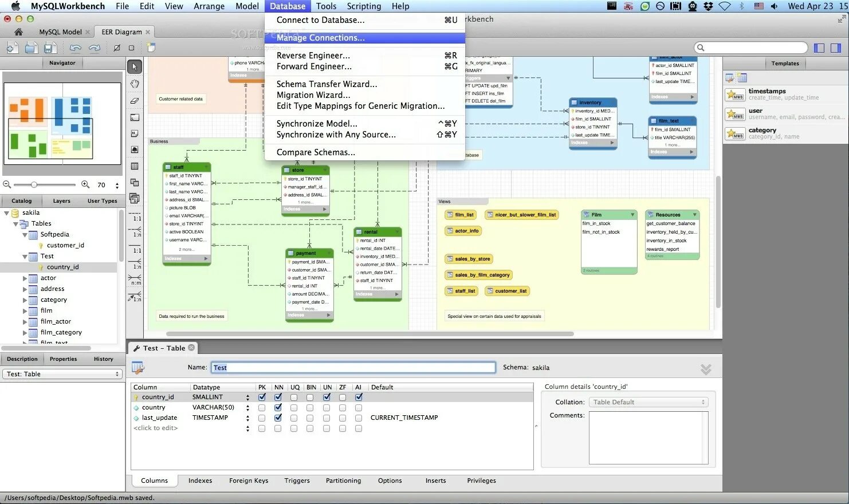Viewport: 849px width, 504px height.
Task: Choose Reverse Engineer menu entry
Action: (365, 56)
